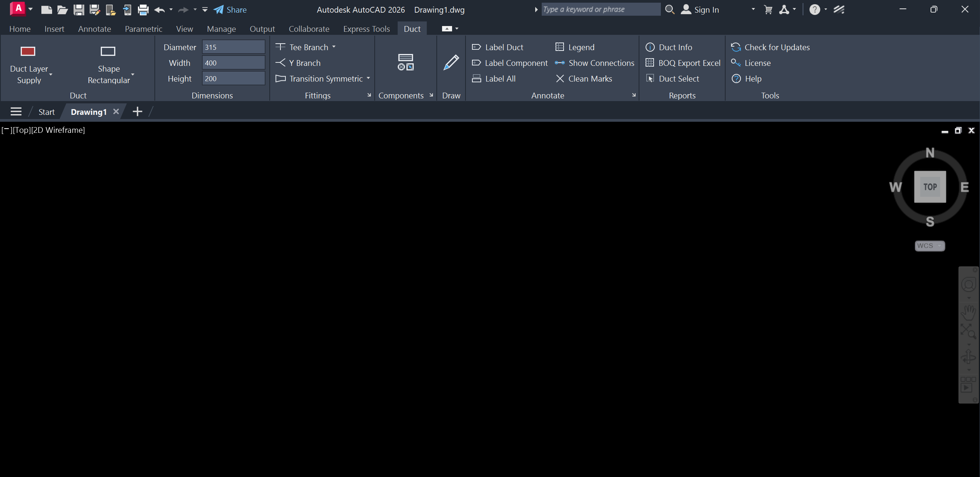
Task: Click Full Navigation Wheel icon
Action: click(968, 285)
